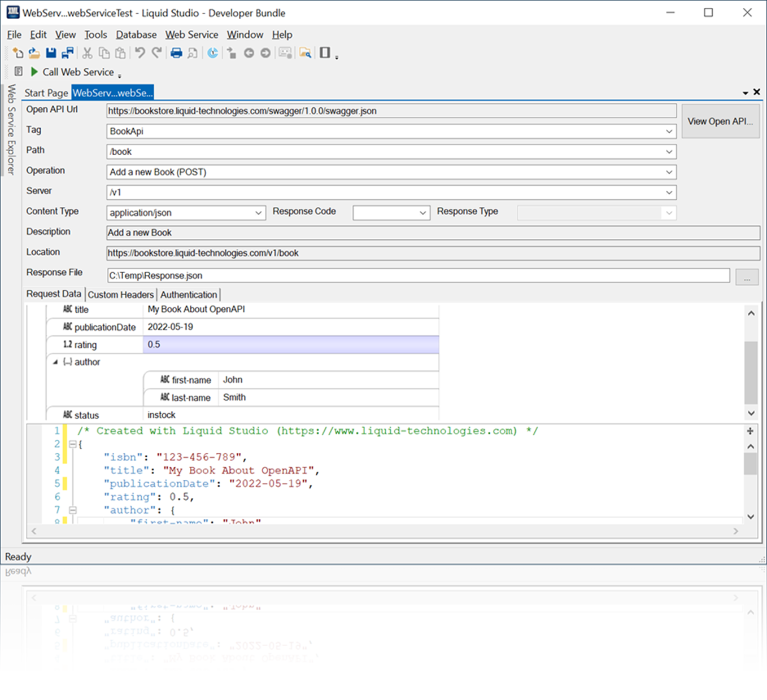Click the Copy toolbar icon
Viewport: 767px width, 700px height.
click(x=104, y=53)
